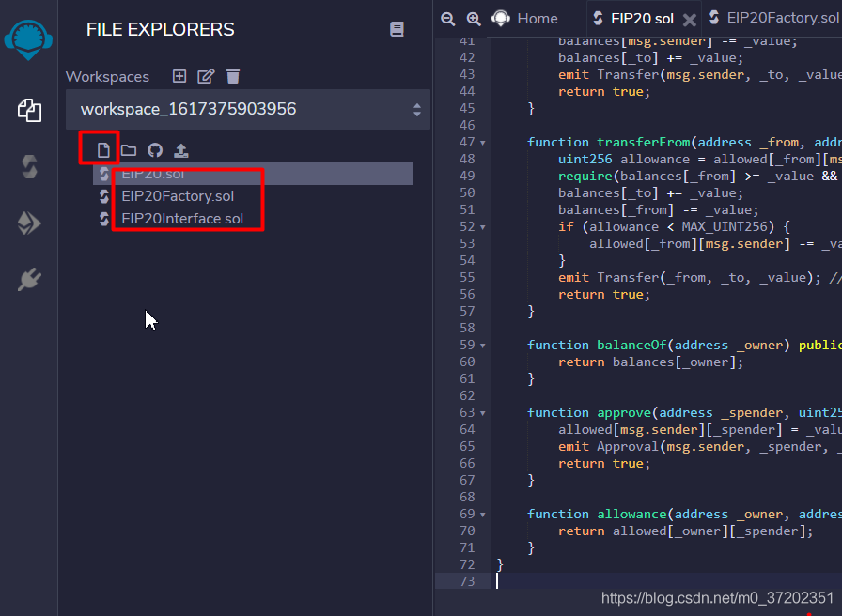Fold the balanceOf function at line 59
The width and height of the screenshot is (842, 616).
click(x=483, y=346)
